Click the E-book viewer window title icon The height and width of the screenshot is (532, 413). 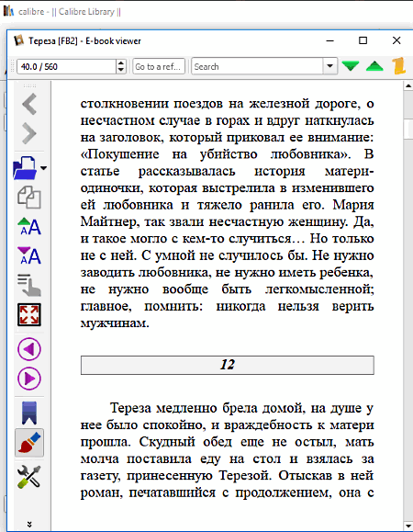click(19, 40)
